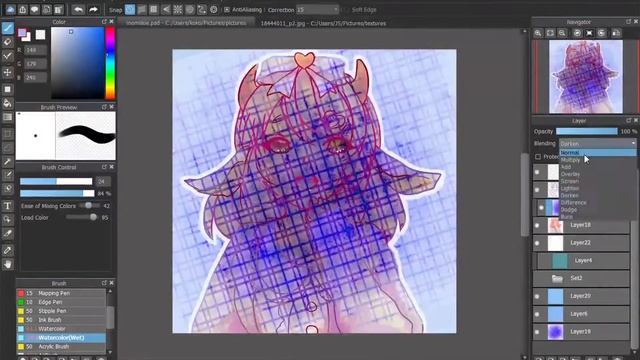Expand the Set2 layer folder
This screenshot has width=640, height=360.
click(x=557, y=278)
